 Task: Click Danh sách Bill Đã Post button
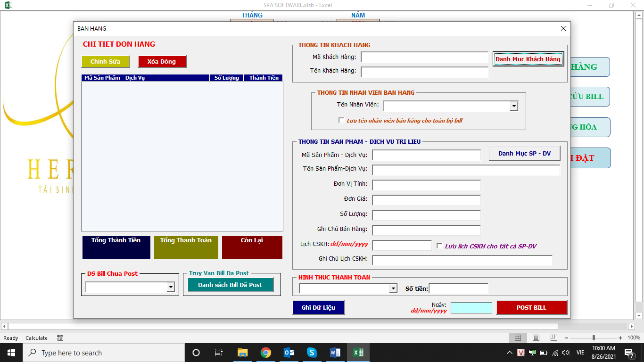(231, 285)
